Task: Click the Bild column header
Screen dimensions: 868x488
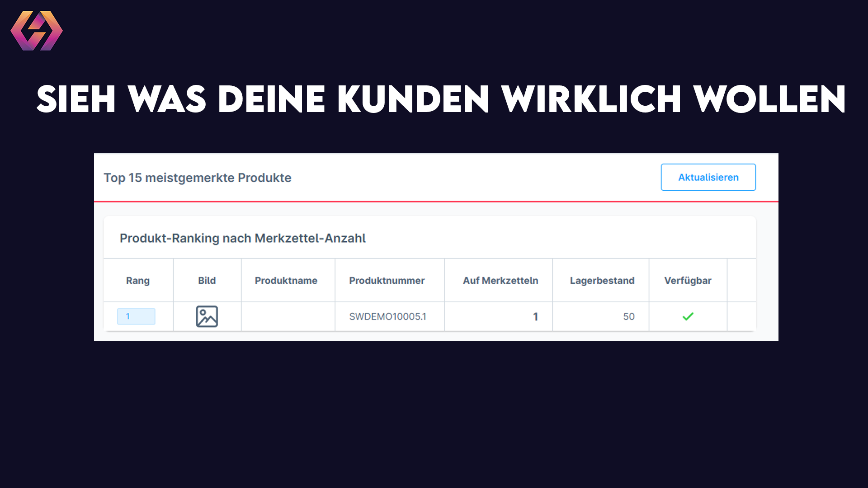Action: [x=207, y=281]
